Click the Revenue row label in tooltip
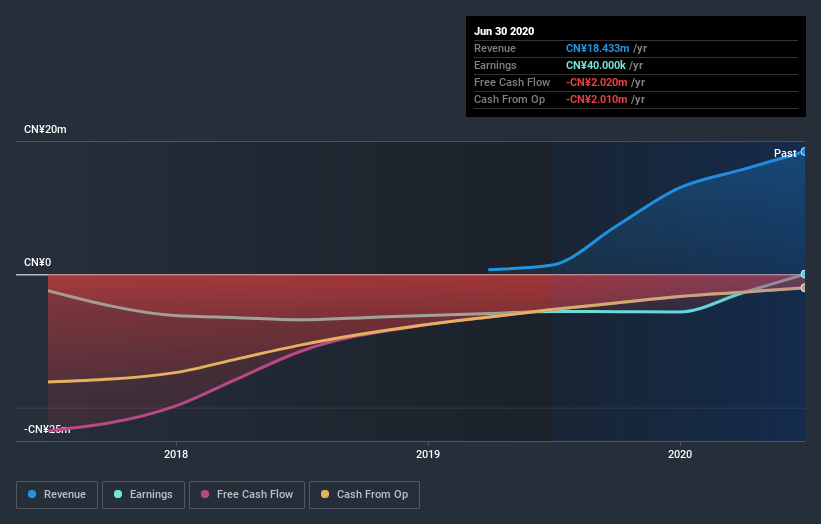Screen dimensions: 821x524 tap(495, 48)
